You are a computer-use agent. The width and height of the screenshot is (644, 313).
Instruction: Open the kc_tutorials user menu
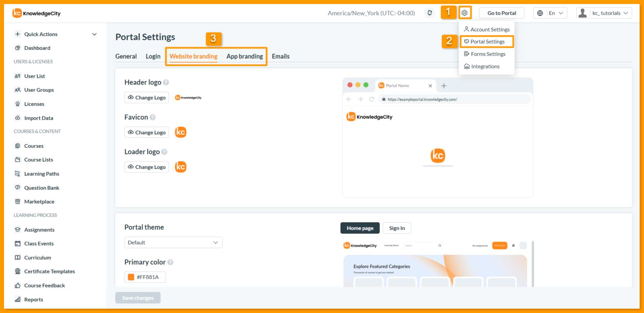pos(604,13)
